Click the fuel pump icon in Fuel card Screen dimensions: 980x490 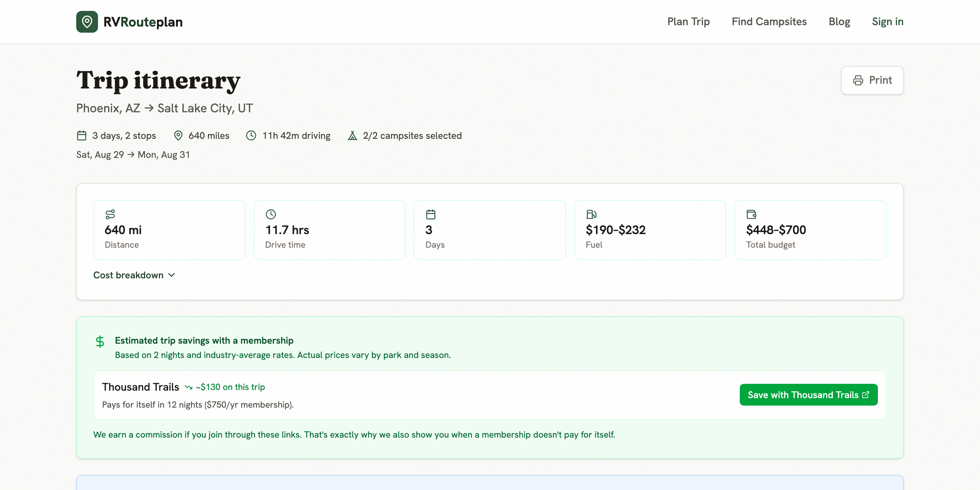point(591,215)
